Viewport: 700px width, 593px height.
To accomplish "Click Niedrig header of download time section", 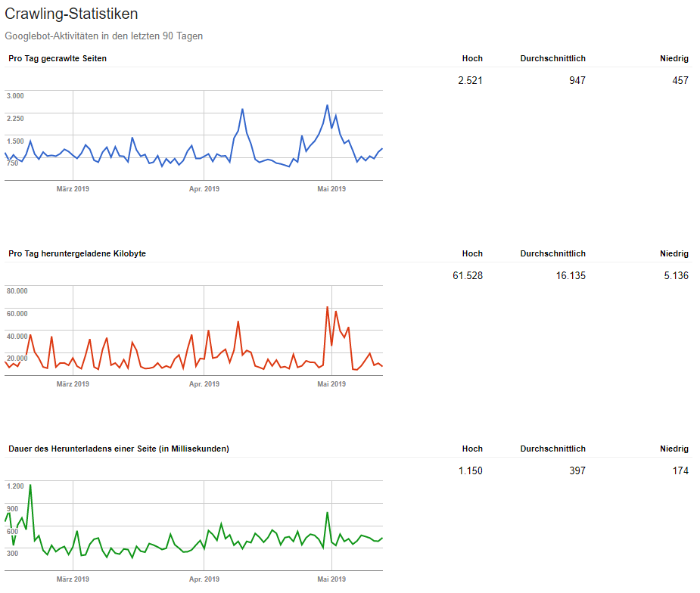I will [674, 449].
